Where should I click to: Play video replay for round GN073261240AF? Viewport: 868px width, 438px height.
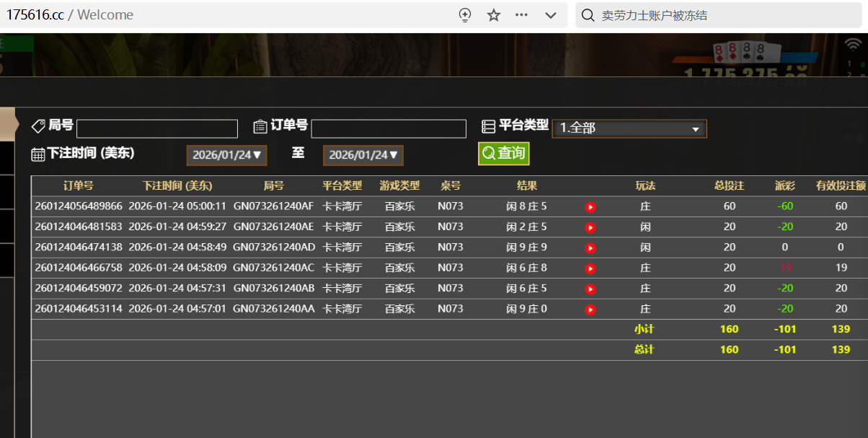click(590, 207)
